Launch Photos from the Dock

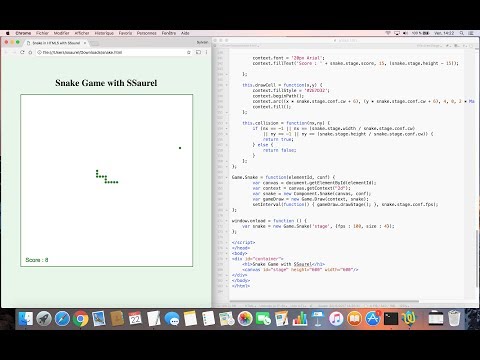tap(245, 319)
